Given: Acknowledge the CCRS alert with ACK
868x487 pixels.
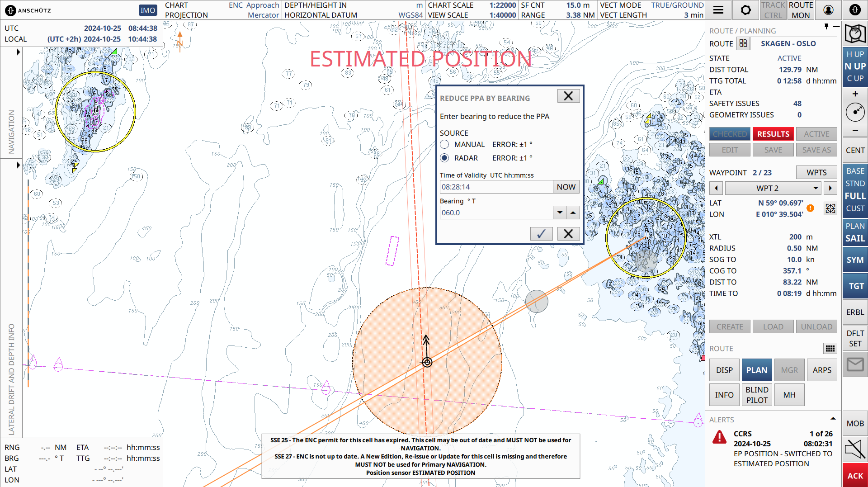Looking at the screenshot, I should point(855,476).
